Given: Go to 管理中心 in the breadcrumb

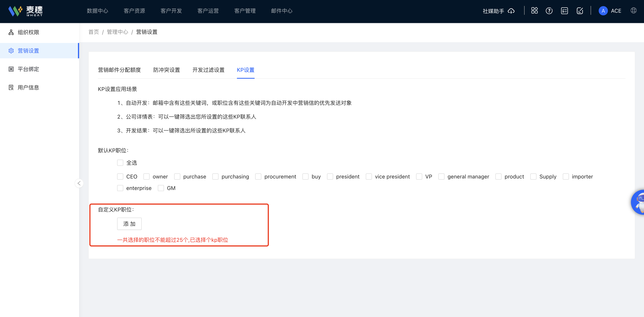Looking at the screenshot, I should click(x=118, y=32).
